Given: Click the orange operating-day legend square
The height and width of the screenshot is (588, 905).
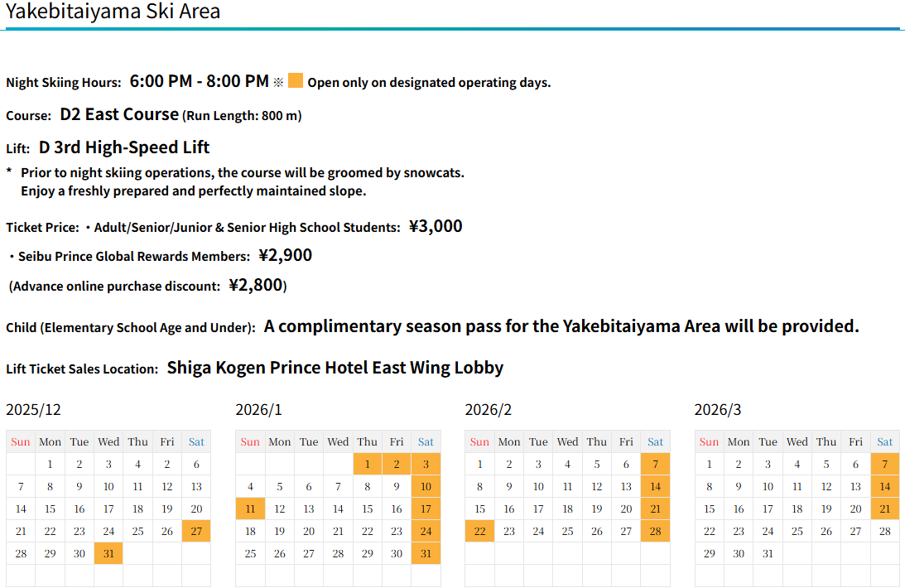Looking at the screenshot, I should pos(296,81).
